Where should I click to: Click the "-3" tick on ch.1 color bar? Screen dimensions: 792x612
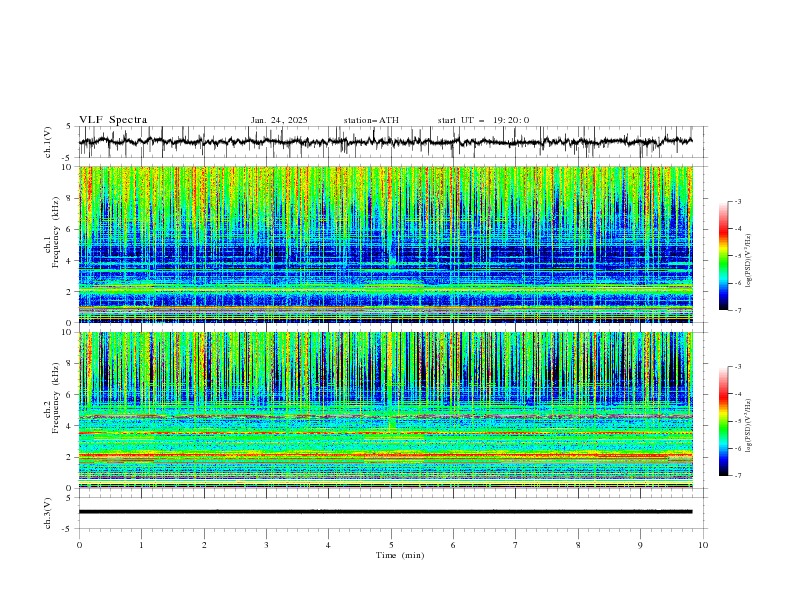pyautogui.click(x=738, y=201)
